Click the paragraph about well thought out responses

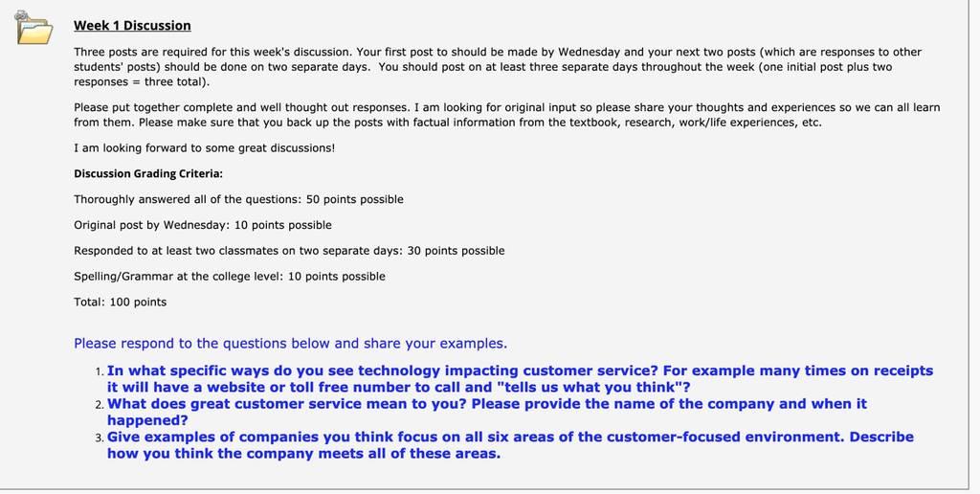507,115
